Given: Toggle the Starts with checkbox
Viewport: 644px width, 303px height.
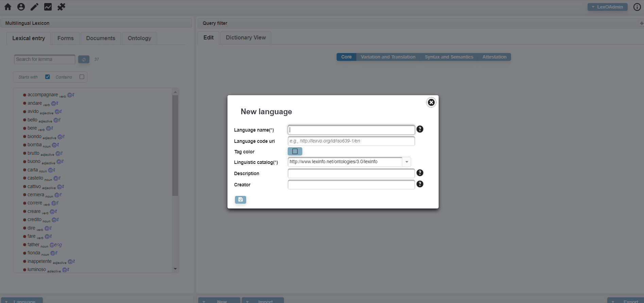Looking at the screenshot, I should (48, 77).
